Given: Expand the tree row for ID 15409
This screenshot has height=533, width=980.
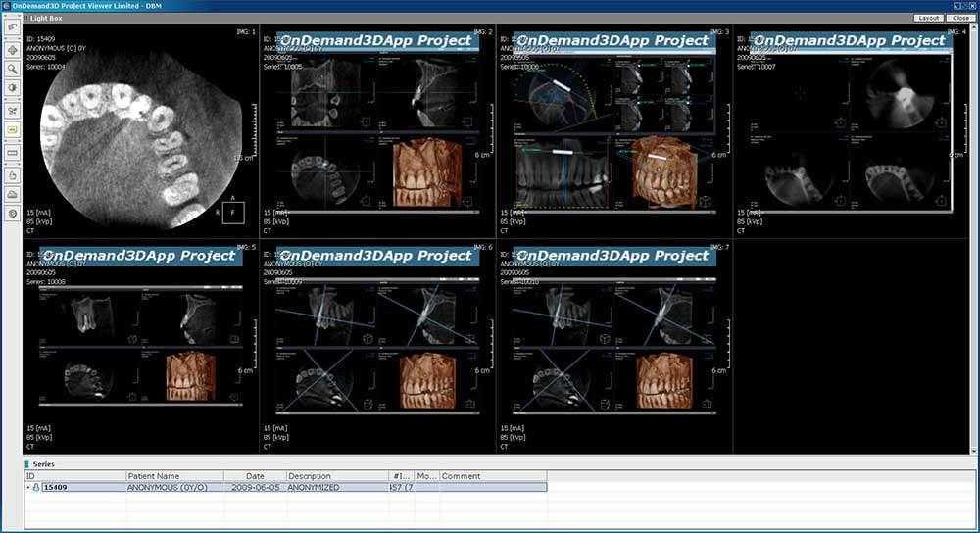Looking at the screenshot, I should tap(28, 487).
